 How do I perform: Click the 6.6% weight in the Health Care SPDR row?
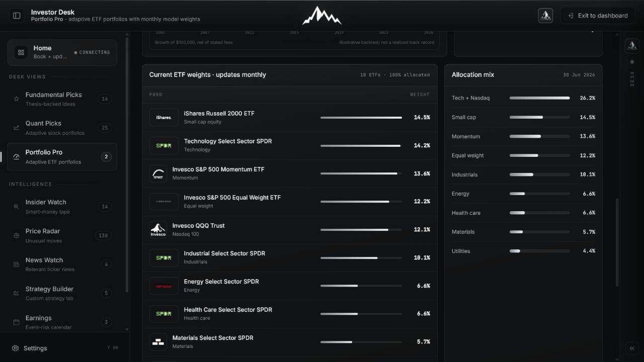[424, 314]
